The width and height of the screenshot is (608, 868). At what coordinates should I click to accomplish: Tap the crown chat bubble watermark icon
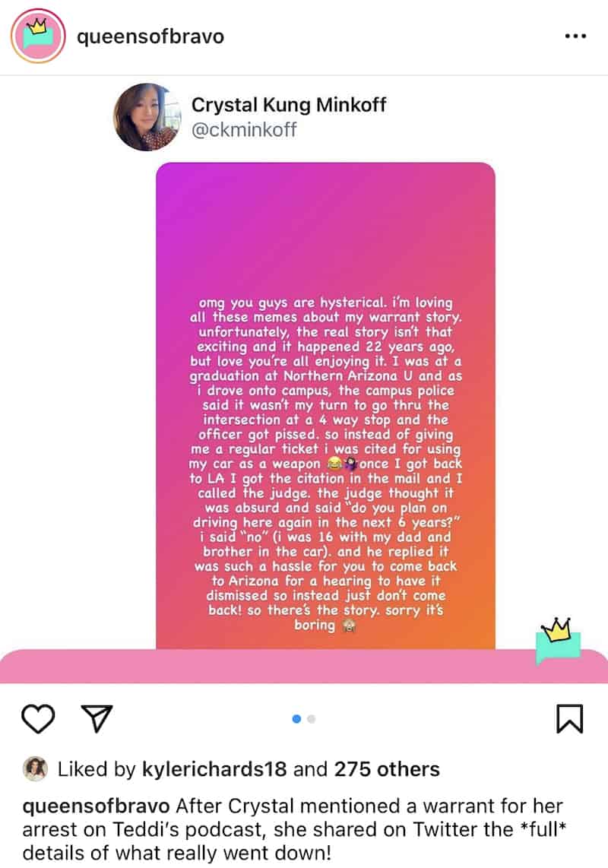(559, 641)
